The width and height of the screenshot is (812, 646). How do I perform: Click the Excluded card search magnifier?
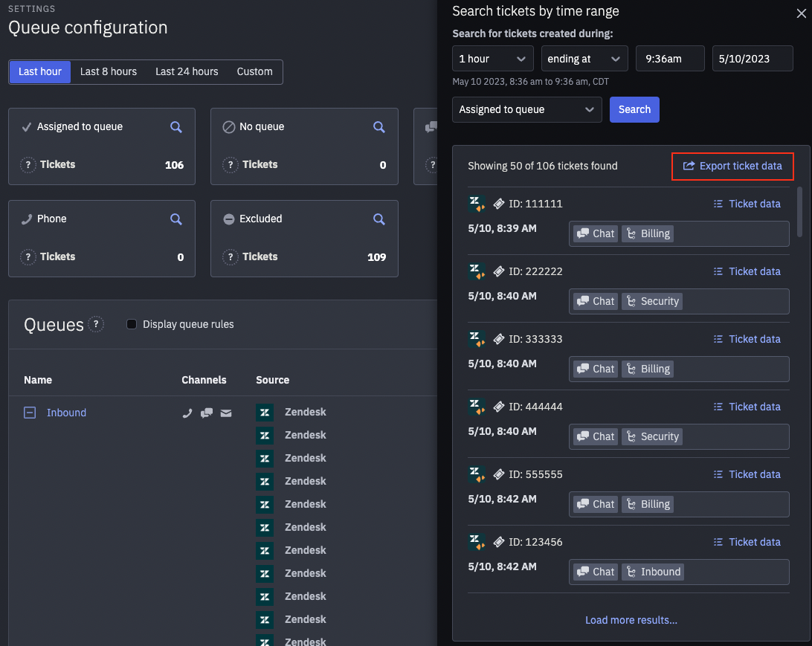coord(379,219)
